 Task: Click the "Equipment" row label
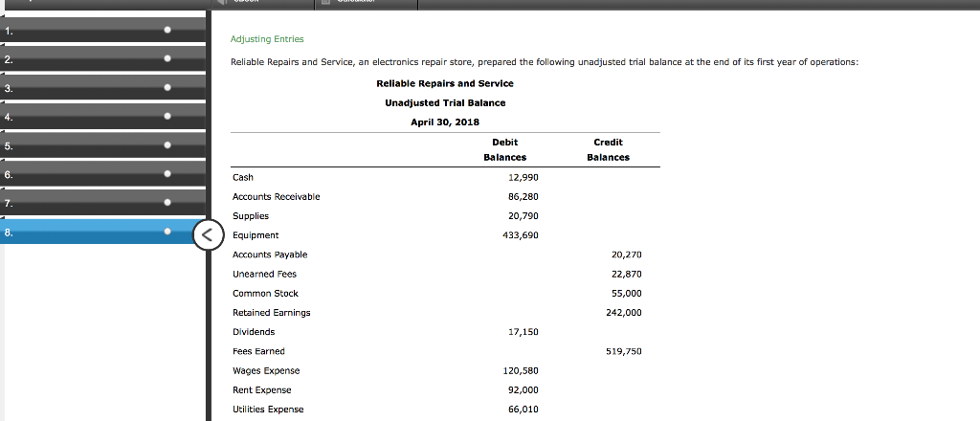pos(256,235)
